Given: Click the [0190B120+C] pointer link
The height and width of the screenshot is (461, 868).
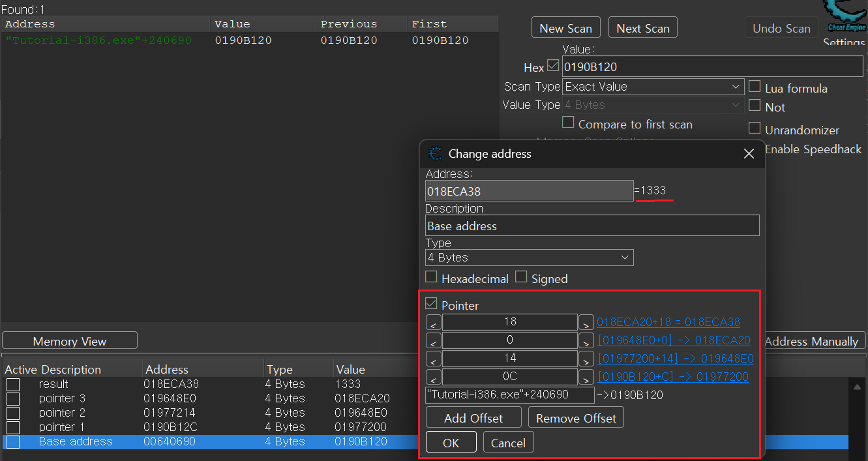Looking at the screenshot, I should pos(673,377).
